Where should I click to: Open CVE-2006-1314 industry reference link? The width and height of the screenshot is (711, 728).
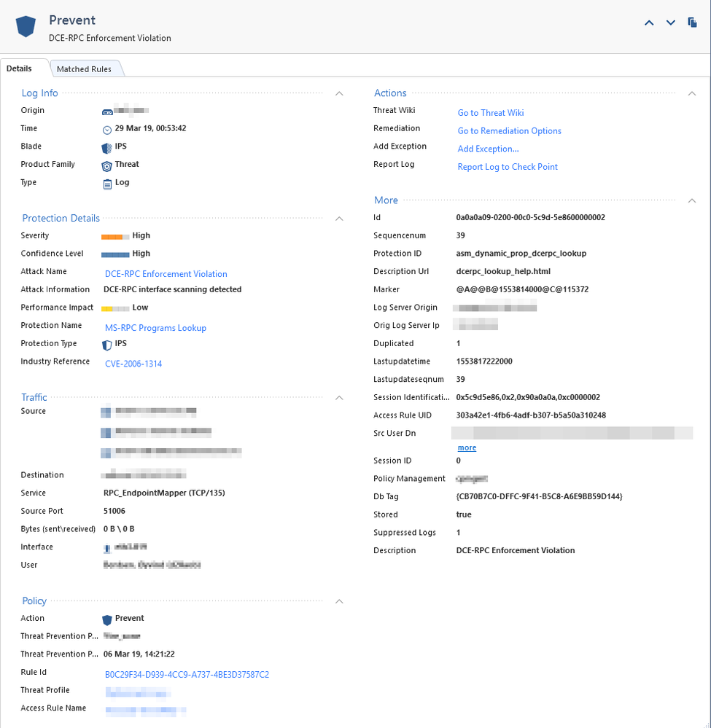[133, 364]
